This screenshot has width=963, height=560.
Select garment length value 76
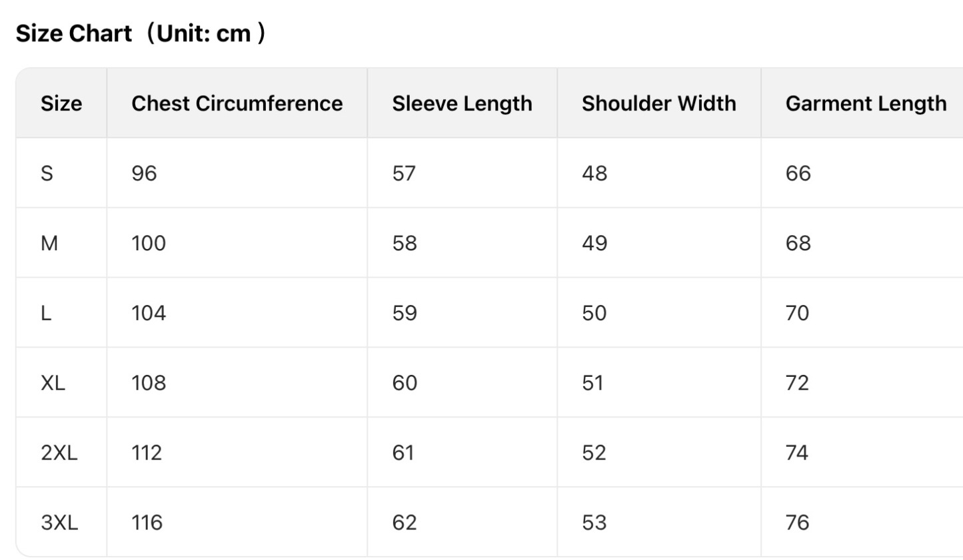(797, 523)
